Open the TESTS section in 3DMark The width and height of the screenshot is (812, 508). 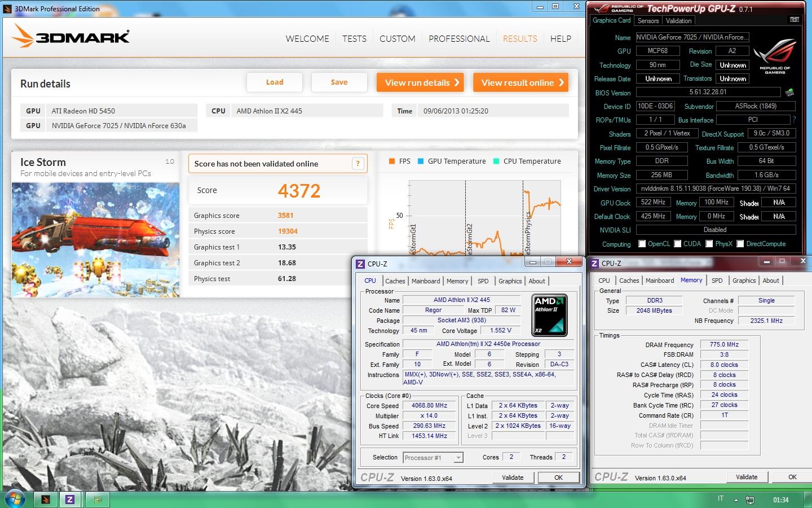click(354, 38)
